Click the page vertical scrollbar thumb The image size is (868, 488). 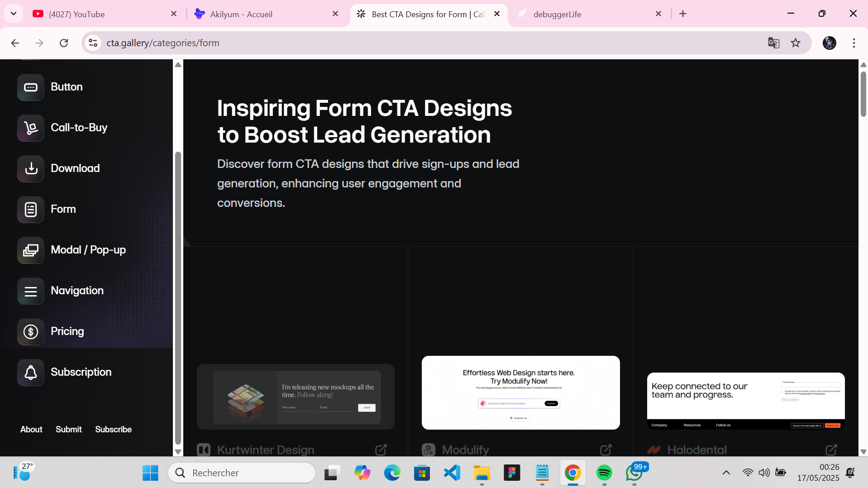(863, 94)
